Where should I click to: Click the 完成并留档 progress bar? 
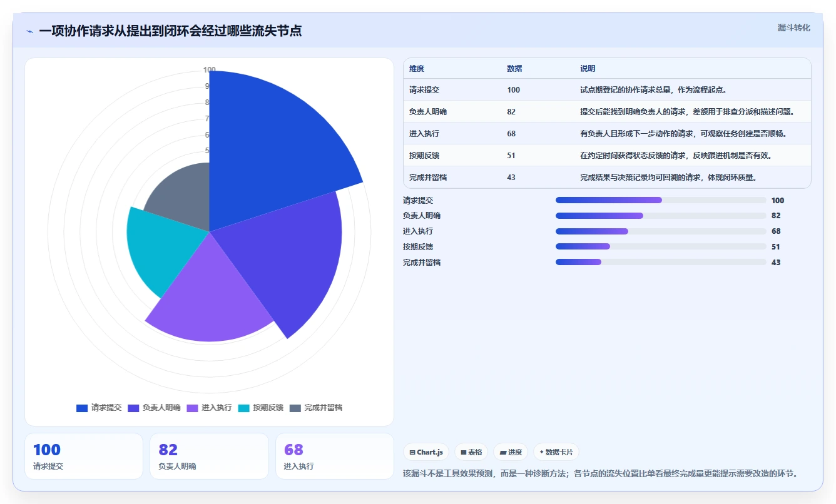pos(661,262)
